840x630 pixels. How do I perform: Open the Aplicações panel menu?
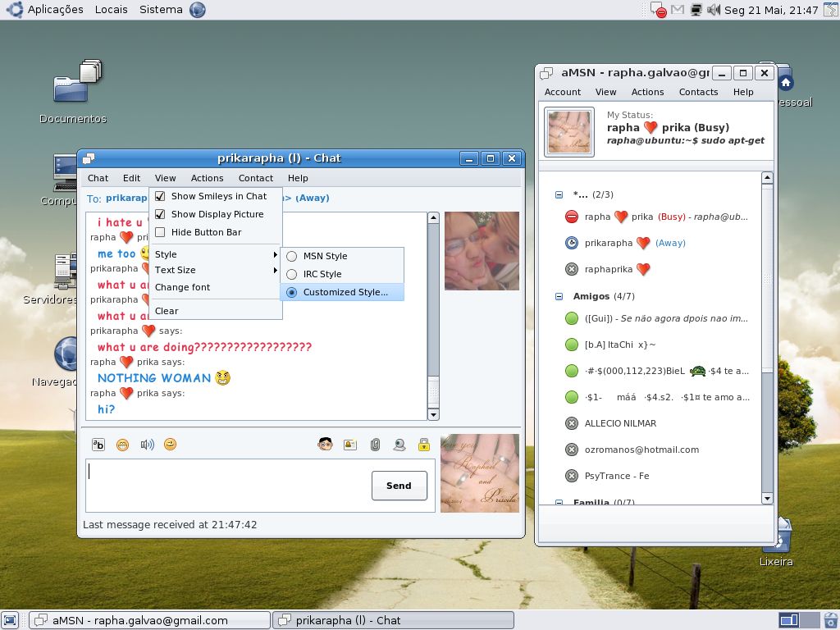coord(55,10)
